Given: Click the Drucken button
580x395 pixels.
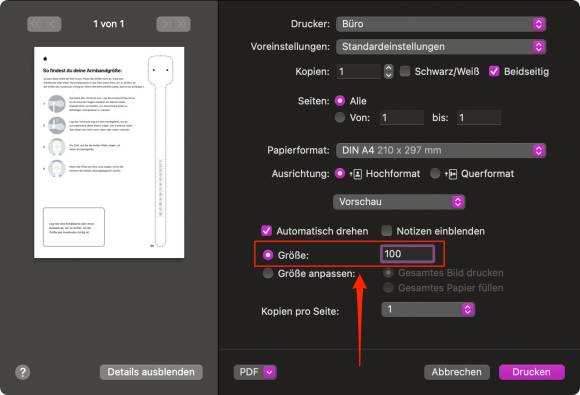Looking at the screenshot, I should [532, 372].
